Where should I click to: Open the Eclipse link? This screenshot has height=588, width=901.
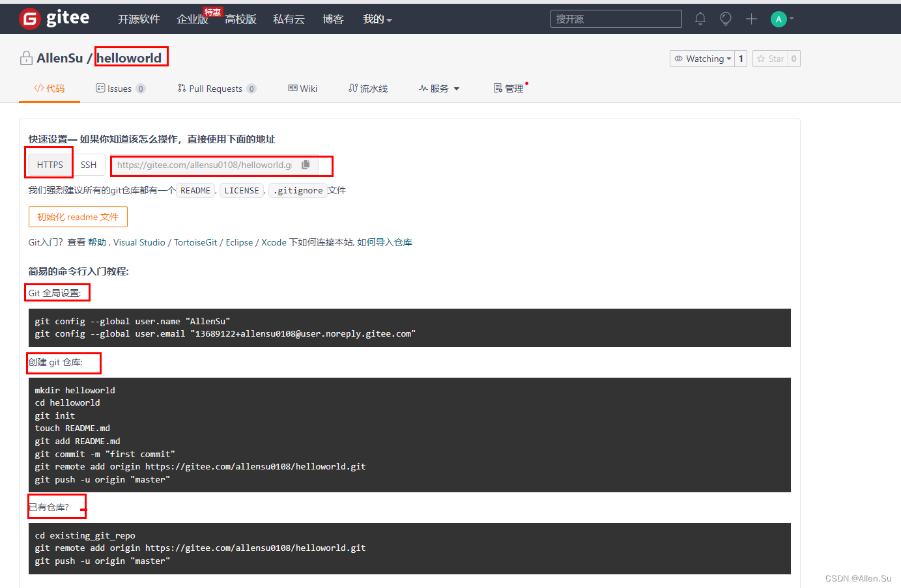[239, 242]
